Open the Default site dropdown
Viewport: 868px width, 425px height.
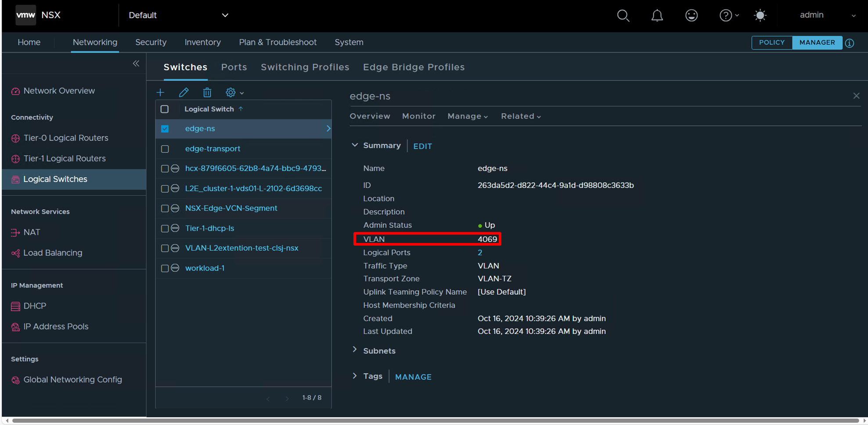pyautogui.click(x=179, y=15)
